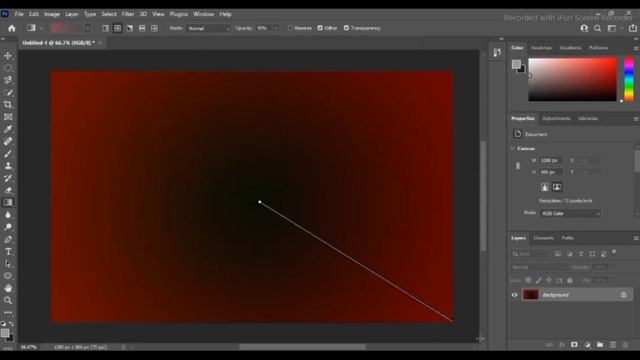Select the Frame tool
The width and height of the screenshot is (640, 360).
(x=8, y=117)
